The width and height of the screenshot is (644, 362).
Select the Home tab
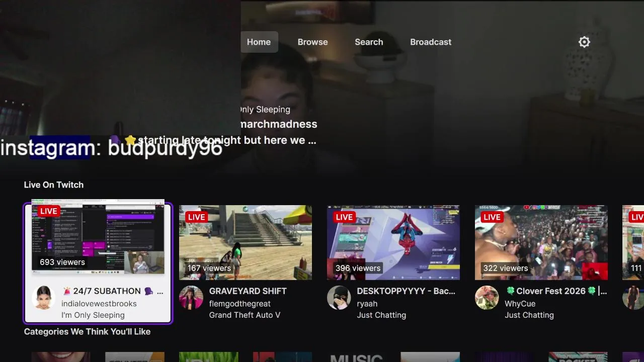pyautogui.click(x=259, y=42)
